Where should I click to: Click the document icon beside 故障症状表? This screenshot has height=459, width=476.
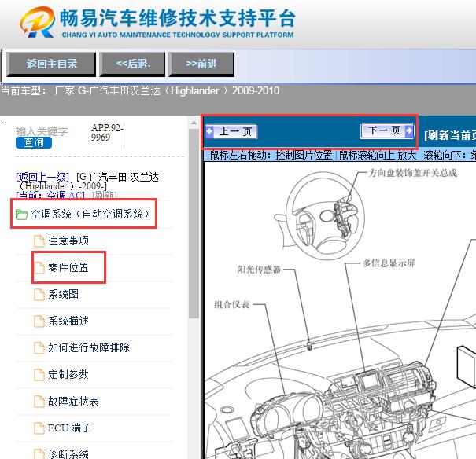[39, 402]
